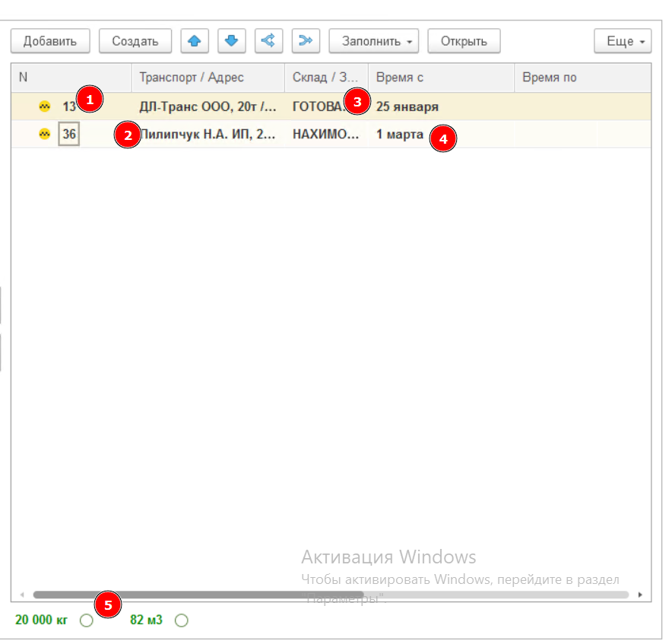Select the number cell 36
This screenshot has height=644, width=672.
(69, 135)
